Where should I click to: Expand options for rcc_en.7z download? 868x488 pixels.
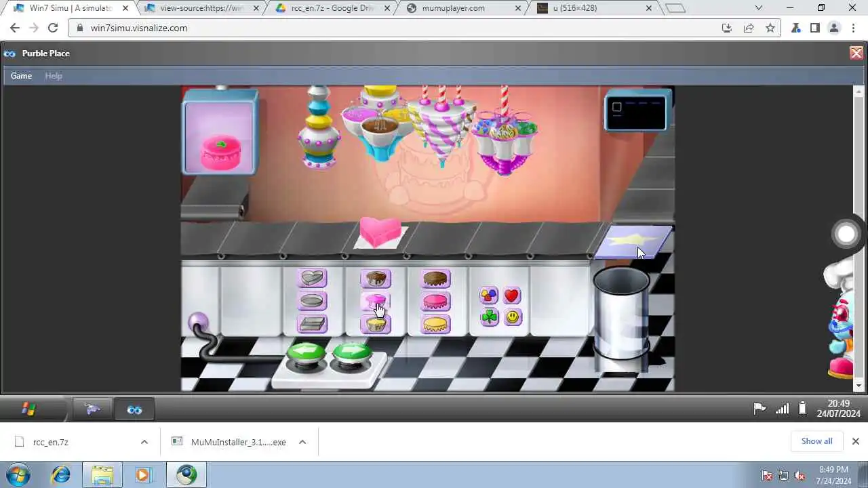pyautogui.click(x=144, y=442)
